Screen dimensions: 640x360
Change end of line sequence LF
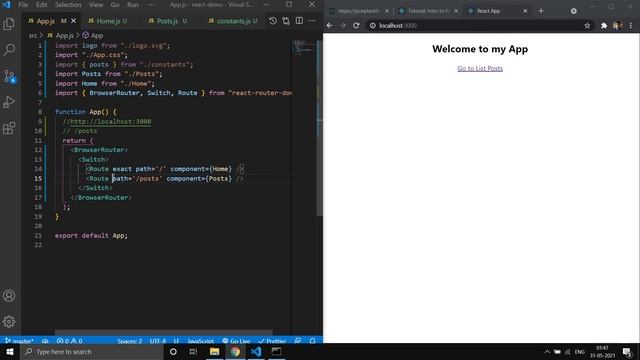coord(176,341)
